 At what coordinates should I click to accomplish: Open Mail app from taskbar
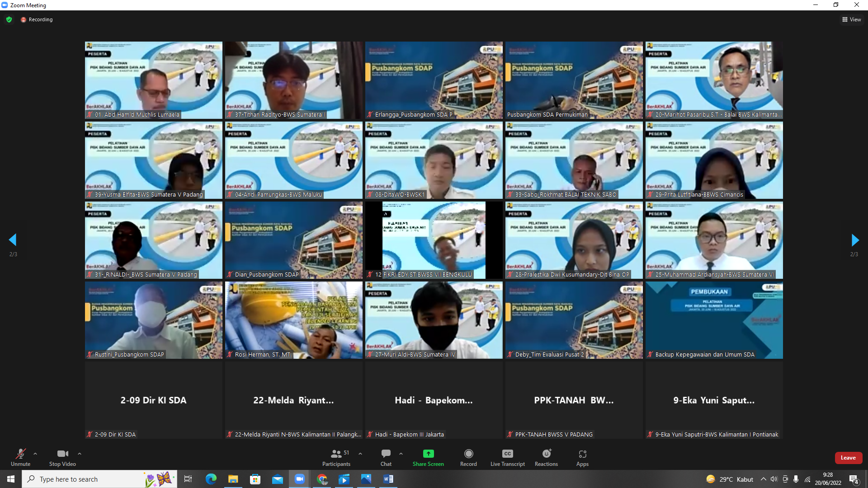tap(278, 479)
